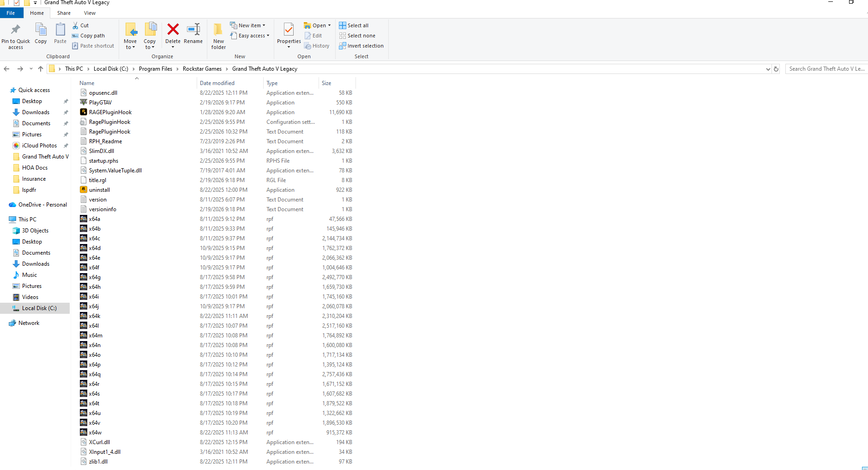Expand the chevron after Rockstar Games breadcrumb
Viewport: 868px width, 470px height.
227,69
